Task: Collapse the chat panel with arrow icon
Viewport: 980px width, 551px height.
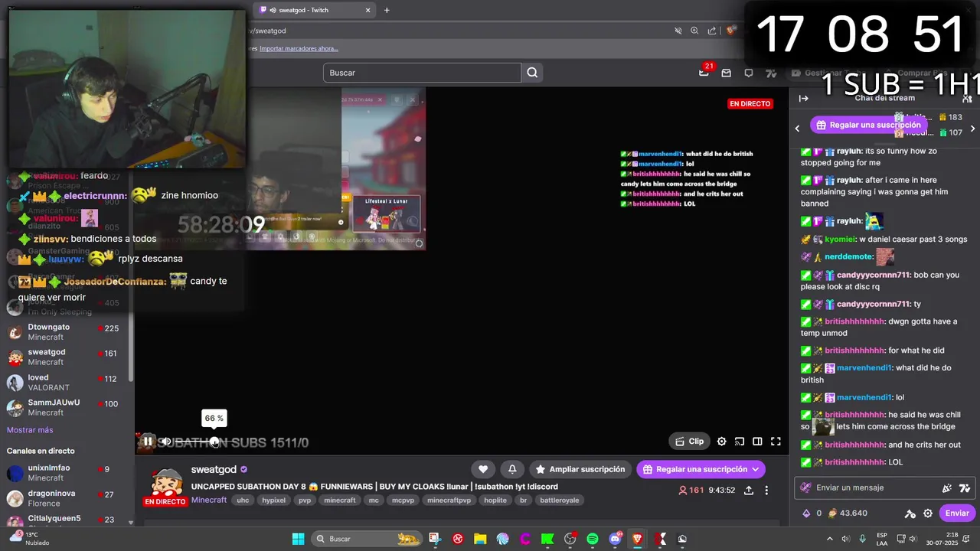Action: coord(803,98)
